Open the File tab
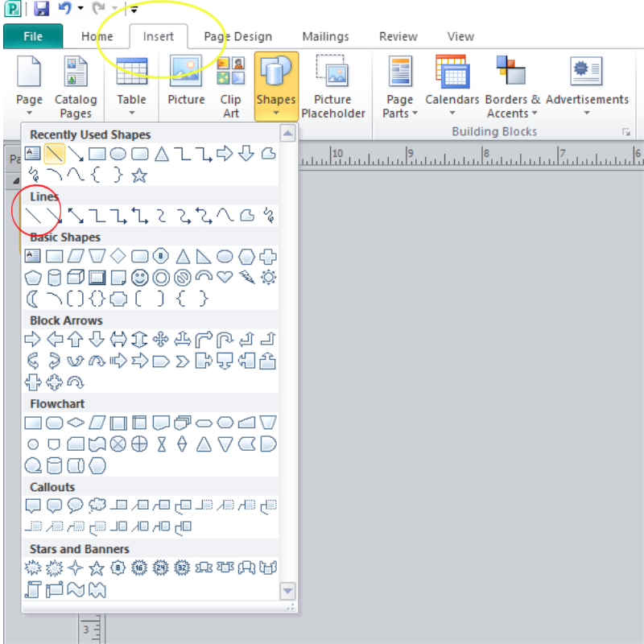 point(33,36)
